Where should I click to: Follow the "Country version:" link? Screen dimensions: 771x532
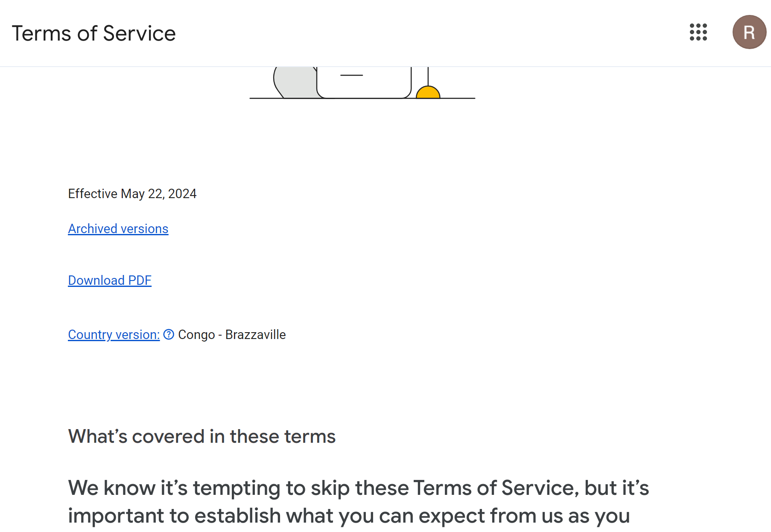coord(114,335)
